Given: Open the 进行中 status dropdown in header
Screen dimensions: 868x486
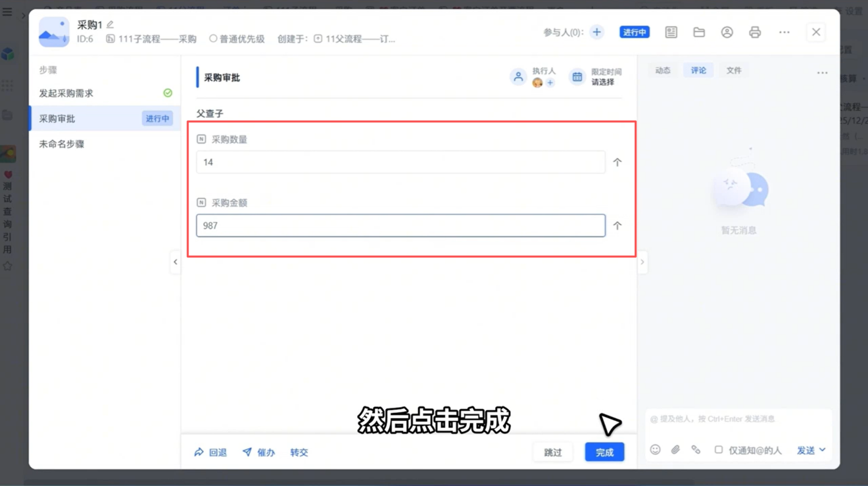Looking at the screenshot, I should (x=635, y=32).
